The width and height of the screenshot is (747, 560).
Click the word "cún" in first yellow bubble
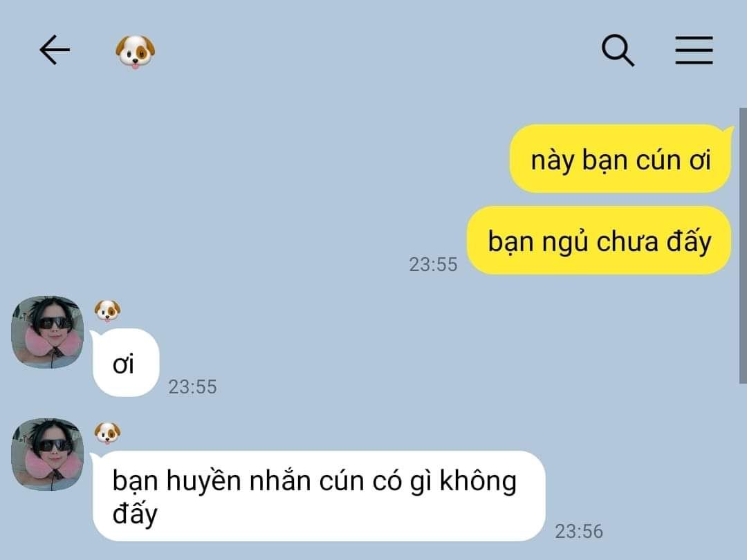click(x=658, y=160)
